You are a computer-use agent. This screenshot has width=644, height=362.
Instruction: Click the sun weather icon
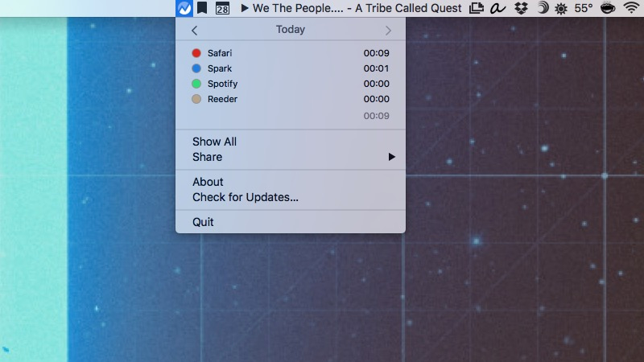[x=560, y=9]
